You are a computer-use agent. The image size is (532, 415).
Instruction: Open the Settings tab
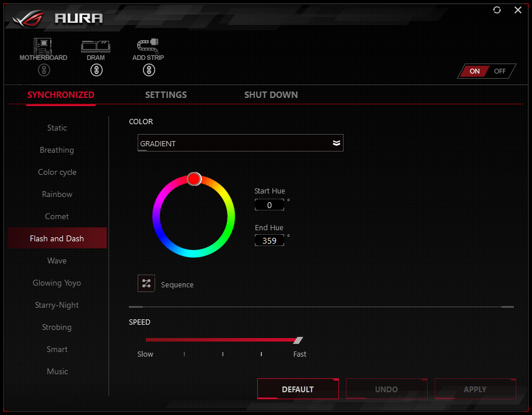(x=166, y=95)
